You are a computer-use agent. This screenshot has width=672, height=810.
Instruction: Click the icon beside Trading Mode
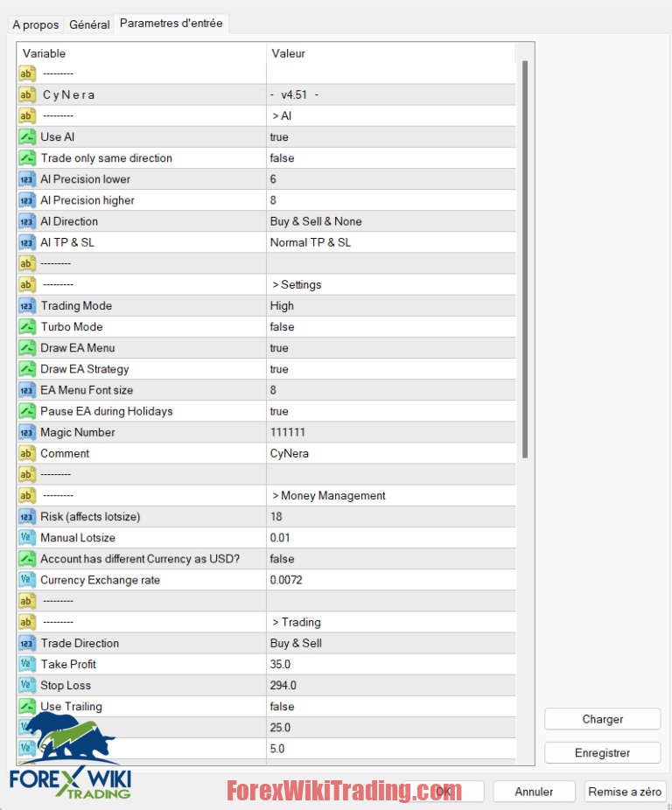(27, 306)
